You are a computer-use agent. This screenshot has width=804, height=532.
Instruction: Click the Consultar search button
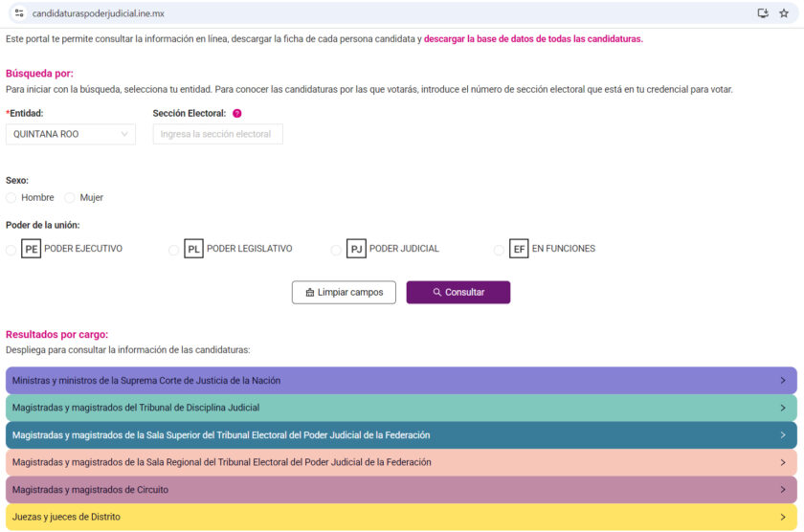pyautogui.click(x=458, y=292)
